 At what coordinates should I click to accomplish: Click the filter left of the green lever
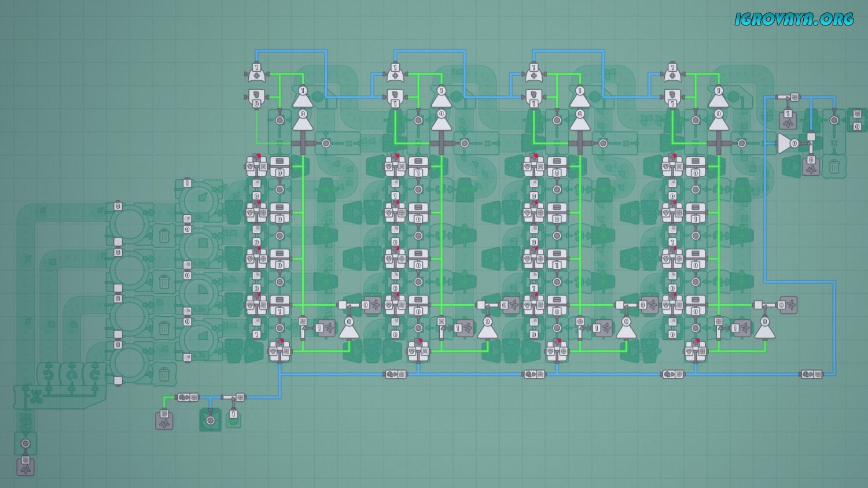[x=210, y=420]
